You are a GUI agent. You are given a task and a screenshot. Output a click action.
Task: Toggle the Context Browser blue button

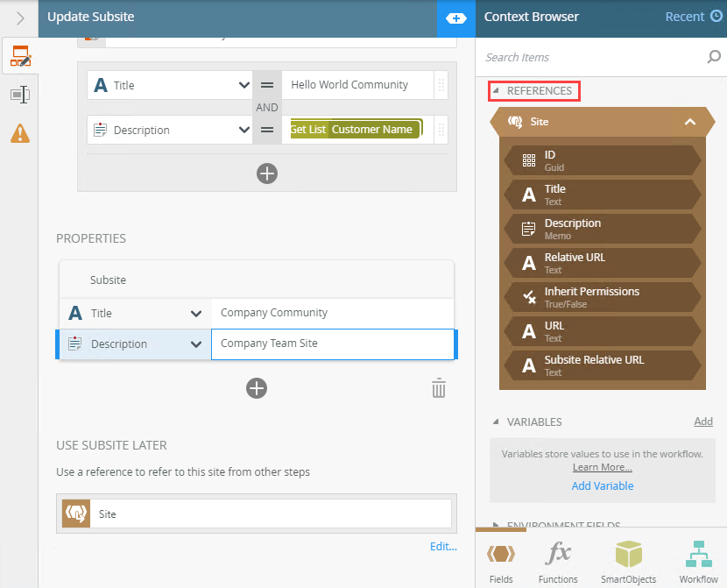click(456, 18)
